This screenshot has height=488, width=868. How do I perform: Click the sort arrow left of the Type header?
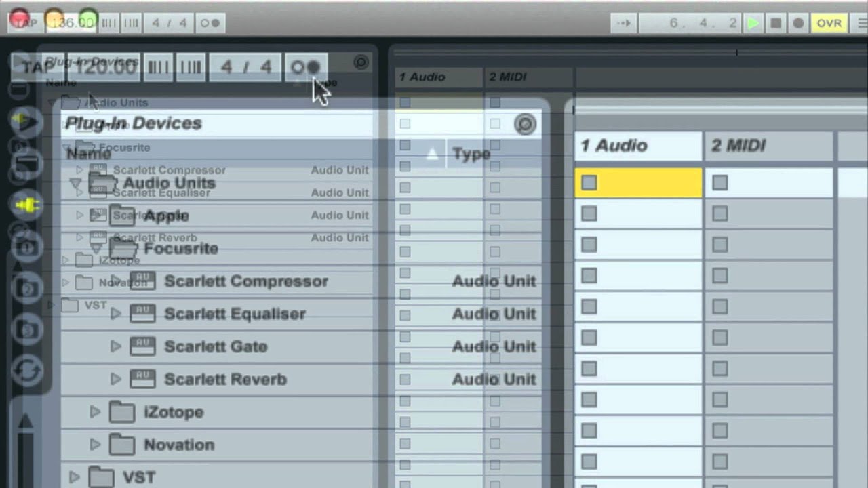click(x=432, y=155)
